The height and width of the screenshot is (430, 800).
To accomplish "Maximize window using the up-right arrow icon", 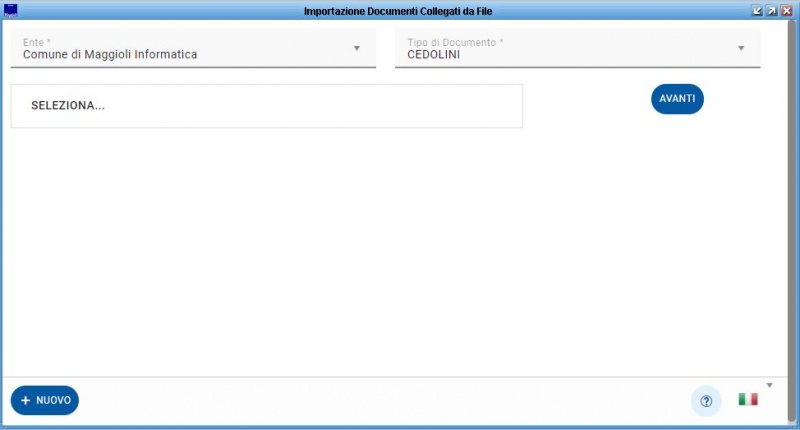I will click(772, 11).
